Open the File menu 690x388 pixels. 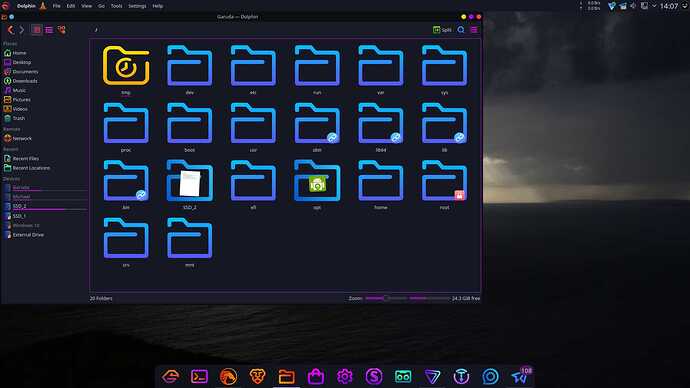56,6
